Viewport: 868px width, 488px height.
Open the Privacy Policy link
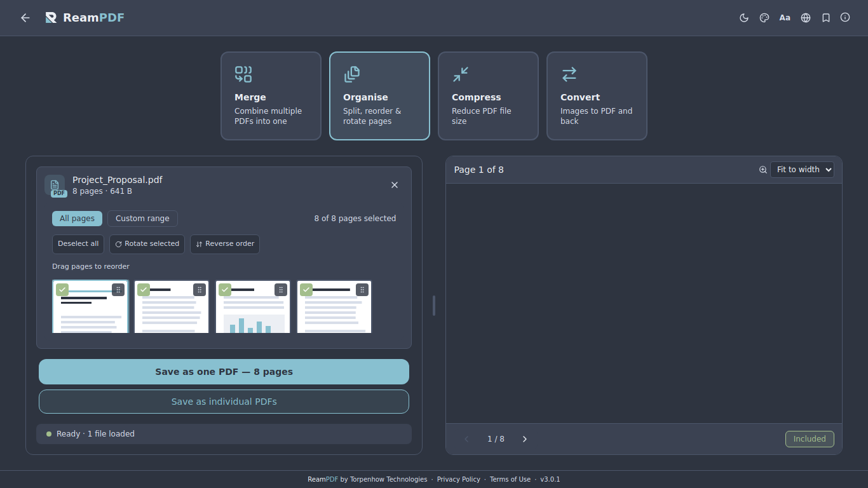459,480
